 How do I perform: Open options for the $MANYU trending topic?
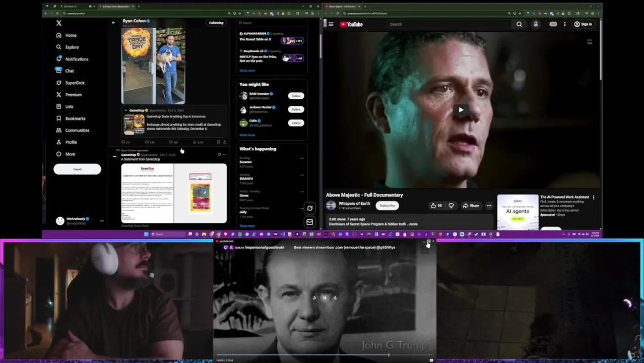click(302, 175)
